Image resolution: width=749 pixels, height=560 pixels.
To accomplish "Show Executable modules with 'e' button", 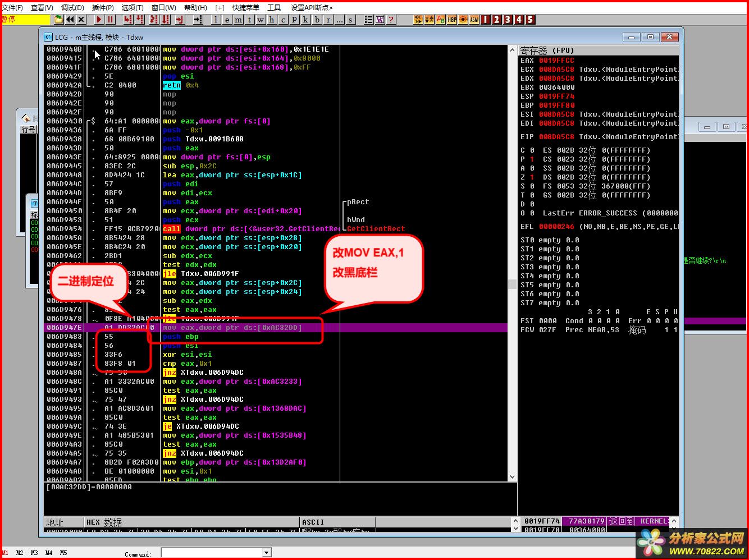I will pos(227,20).
